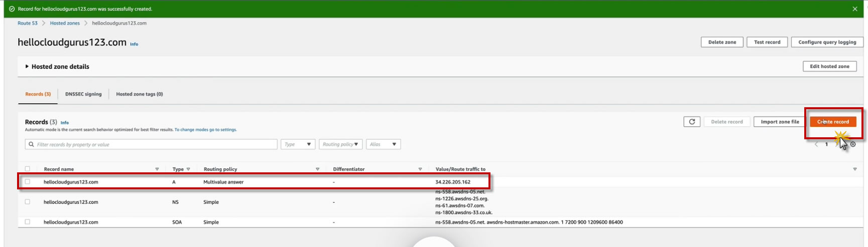Click Configure query logging
Image resolution: width=868 pixels, height=247 pixels.
pos(827,42)
